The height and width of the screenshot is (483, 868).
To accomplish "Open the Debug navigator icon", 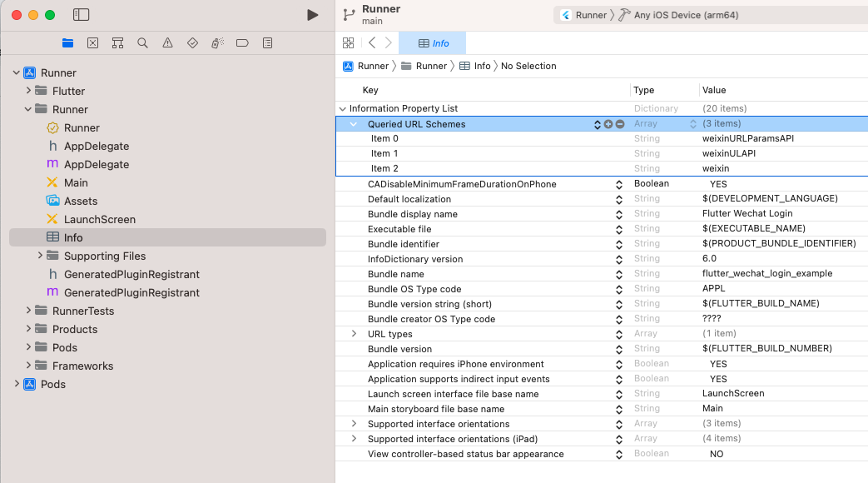I will 217,42.
